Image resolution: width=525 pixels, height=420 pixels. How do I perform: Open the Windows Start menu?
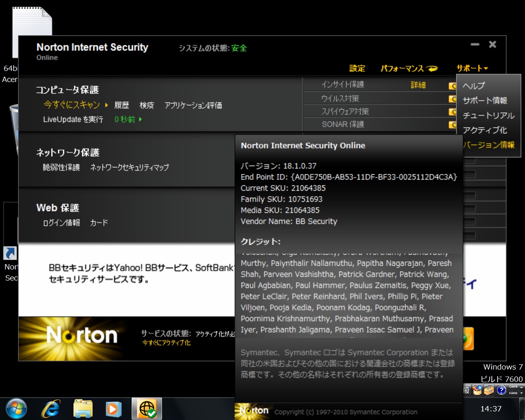16,409
